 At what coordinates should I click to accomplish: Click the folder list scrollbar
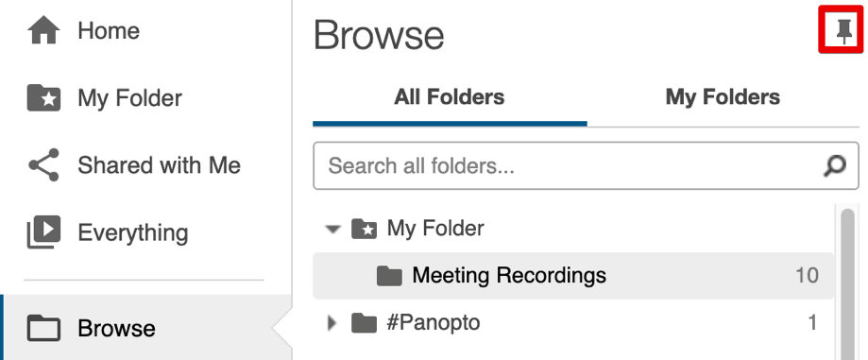[x=847, y=283]
